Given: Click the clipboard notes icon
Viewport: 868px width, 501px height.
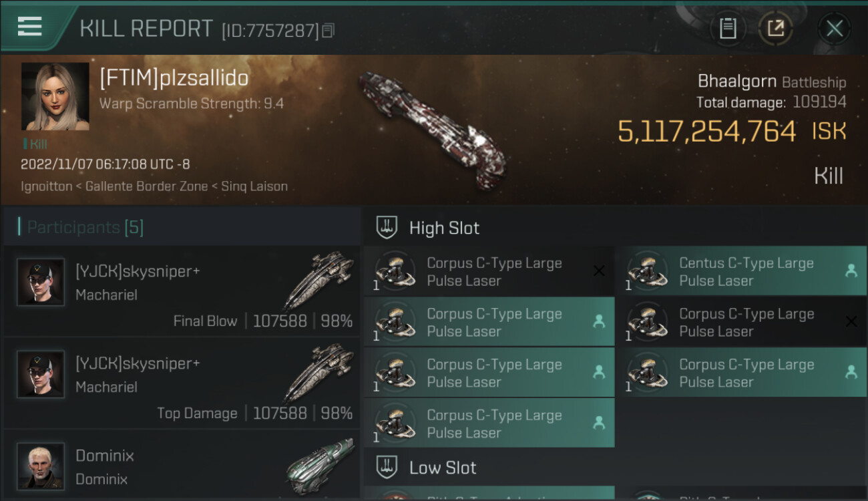Looking at the screenshot, I should tap(728, 29).
